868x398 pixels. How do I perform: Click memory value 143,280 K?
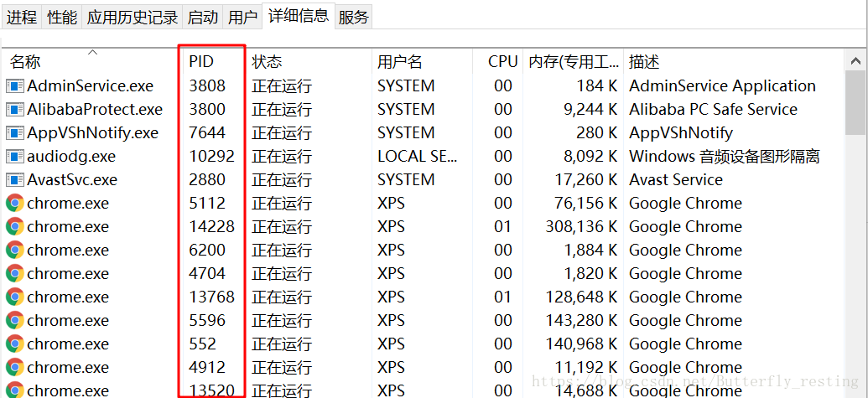point(581,321)
